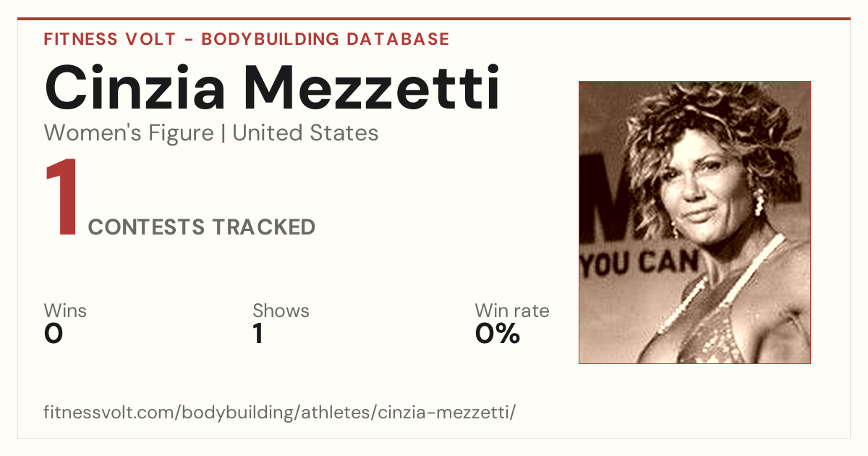Screen dimensions: 868x456
Task: Click the United States country label
Action: pyautogui.click(x=305, y=133)
